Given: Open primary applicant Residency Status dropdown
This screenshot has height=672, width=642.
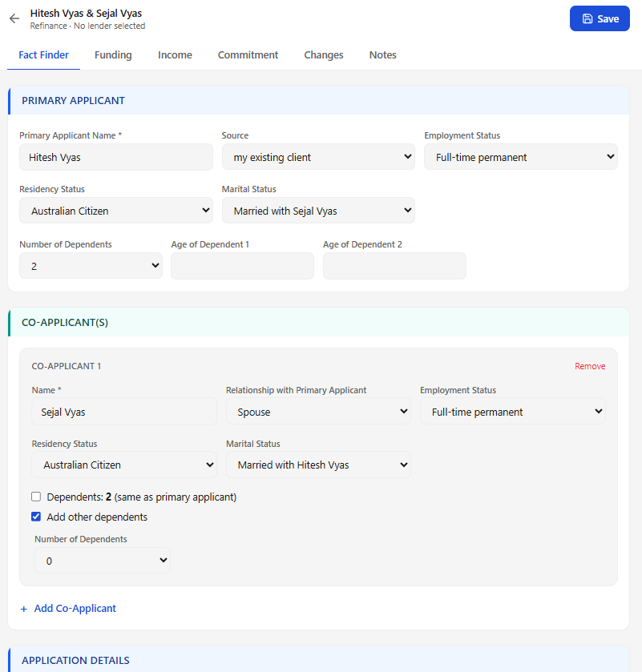Looking at the screenshot, I should point(116,211).
